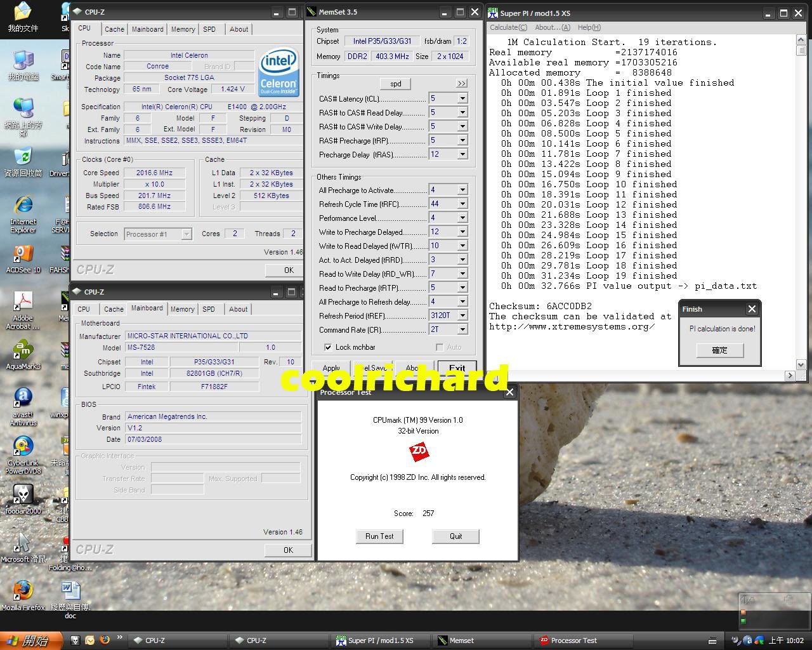Open RAS# to CAS# Read Delay dropdown
The image size is (812, 650).
[462, 112]
